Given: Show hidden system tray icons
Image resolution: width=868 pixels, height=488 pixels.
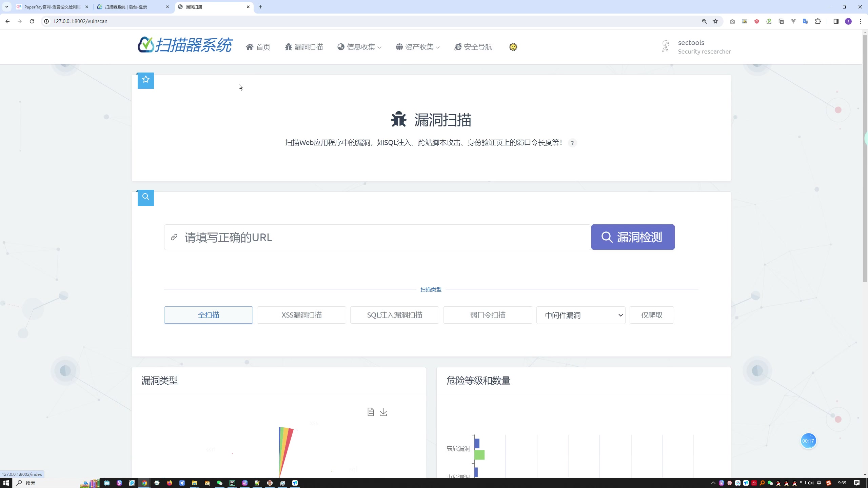Looking at the screenshot, I should [713, 483].
